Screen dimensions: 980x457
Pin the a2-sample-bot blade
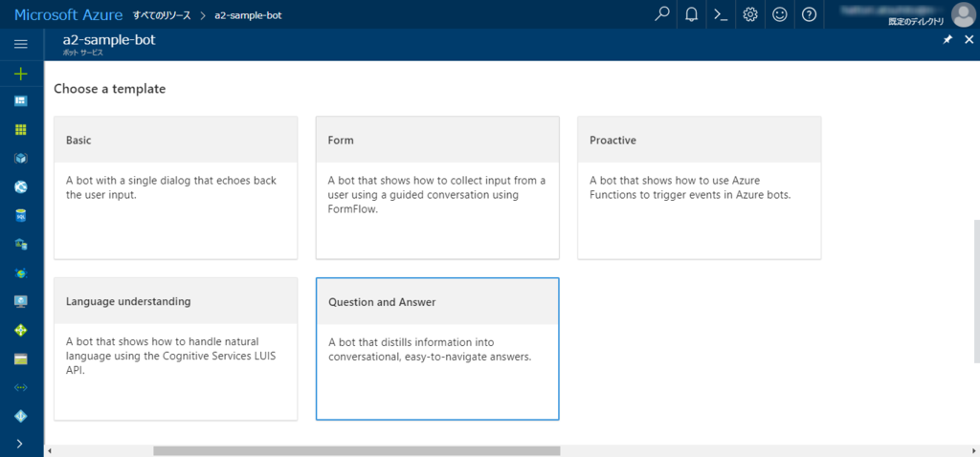coord(947,39)
